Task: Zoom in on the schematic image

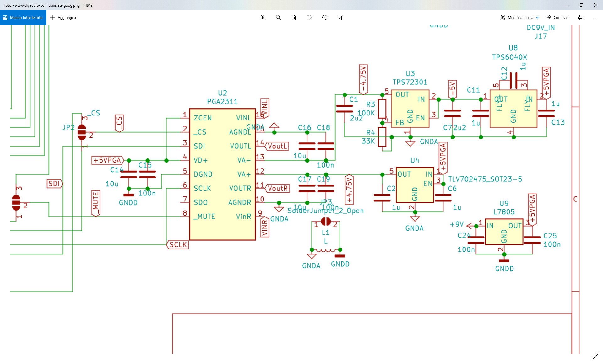Action: pos(263,18)
